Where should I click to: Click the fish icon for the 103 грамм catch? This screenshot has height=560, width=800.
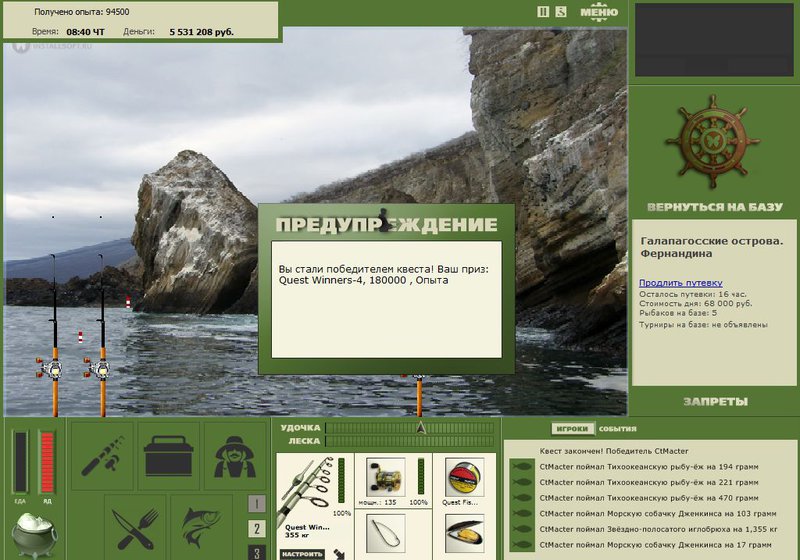click(x=521, y=514)
